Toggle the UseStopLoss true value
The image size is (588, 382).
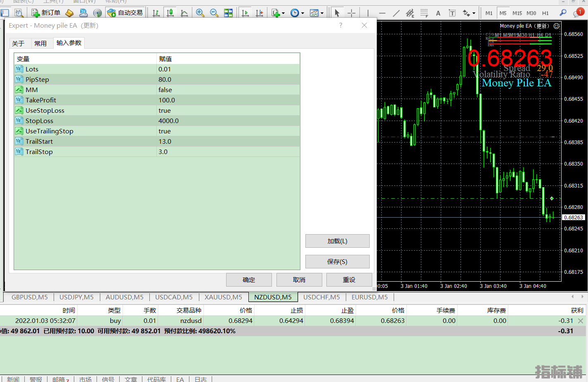228,110
